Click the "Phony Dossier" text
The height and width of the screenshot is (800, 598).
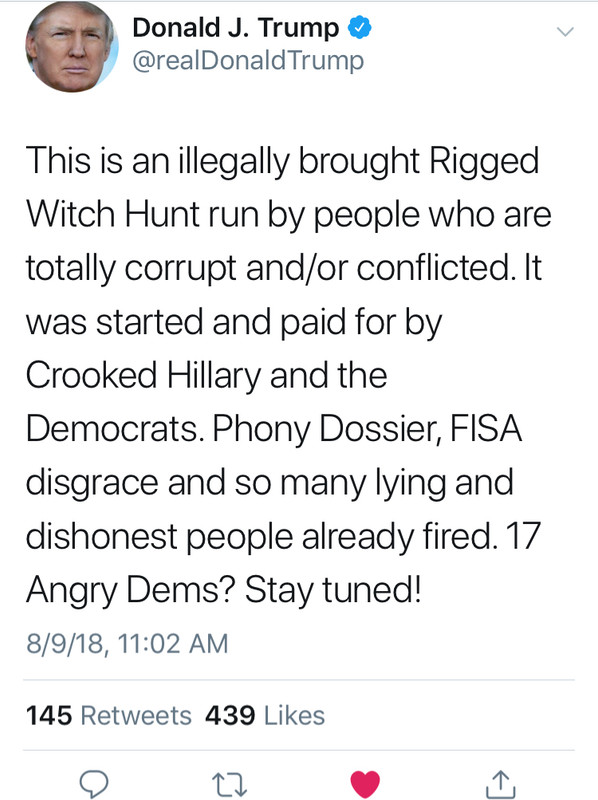(x=327, y=429)
